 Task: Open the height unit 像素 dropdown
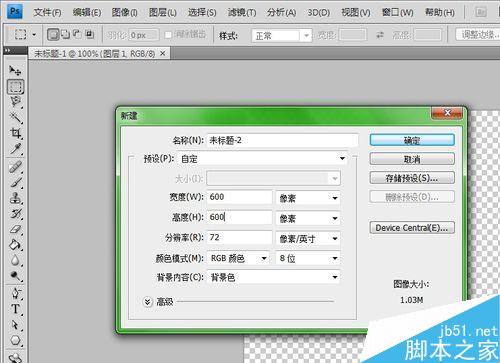point(308,218)
